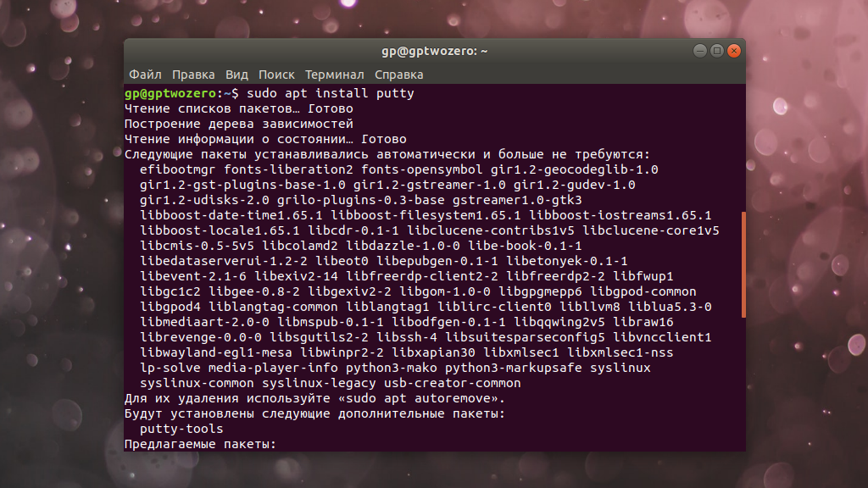Click the package name libfwup1
The width and height of the screenshot is (868, 488).
point(643,276)
